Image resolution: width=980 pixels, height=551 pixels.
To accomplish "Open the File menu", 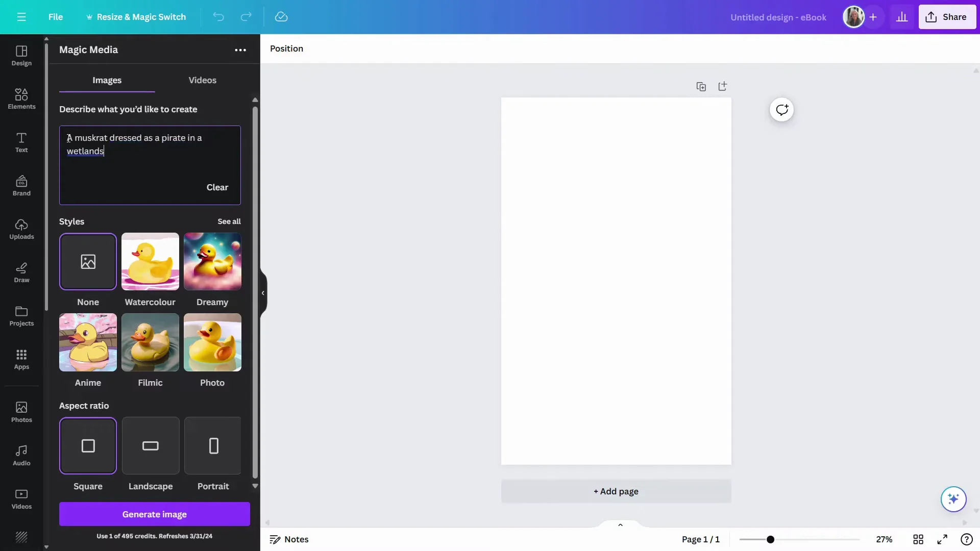I will pyautogui.click(x=56, y=17).
